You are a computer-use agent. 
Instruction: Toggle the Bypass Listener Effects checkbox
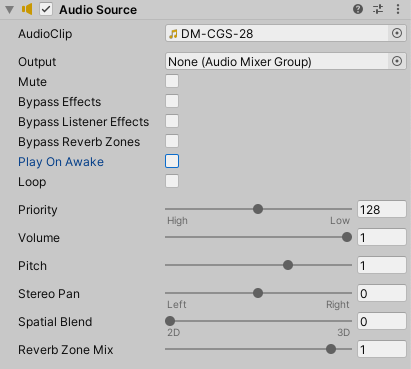[172, 121]
